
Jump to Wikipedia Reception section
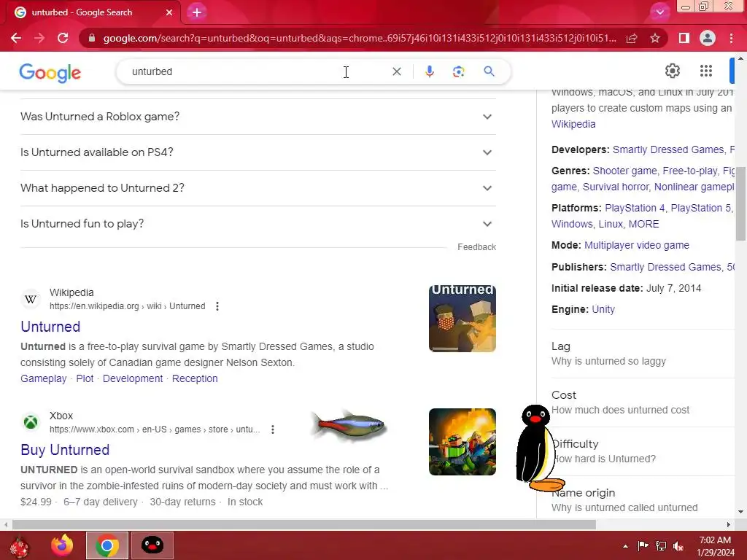click(x=195, y=378)
